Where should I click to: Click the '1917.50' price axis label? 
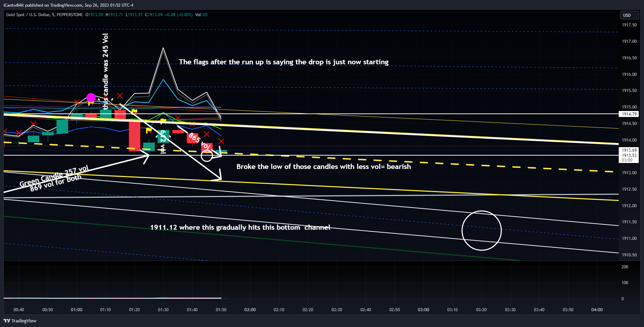629,25
